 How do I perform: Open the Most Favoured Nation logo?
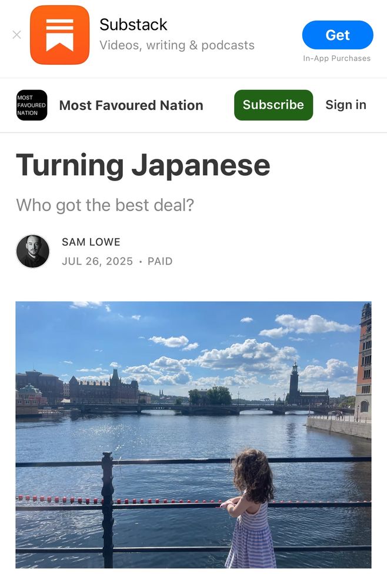pyautogui.click(x=32, y=105)
